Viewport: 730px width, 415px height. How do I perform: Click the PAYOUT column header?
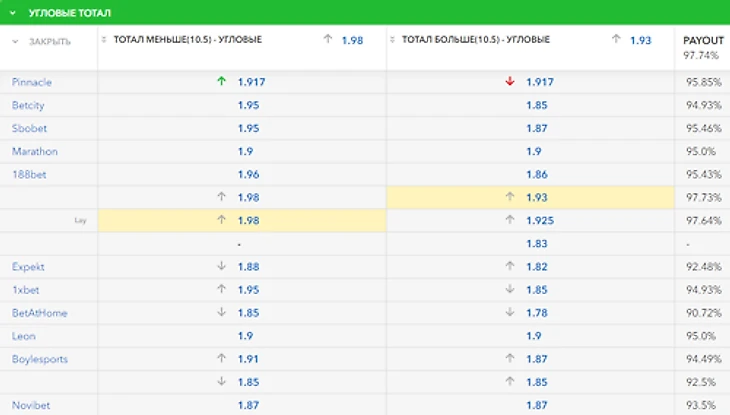coord(703,40)
